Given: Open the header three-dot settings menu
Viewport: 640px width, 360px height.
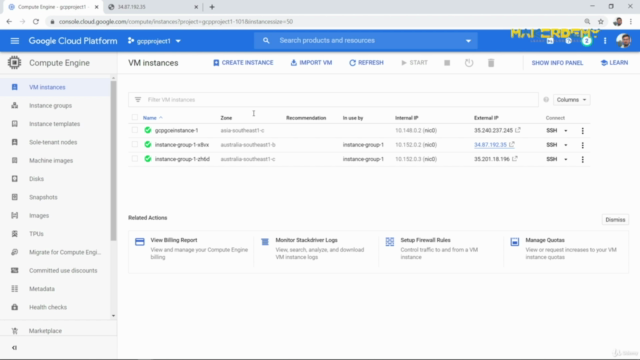Looking at the screenshot, I should tap(605, 41).
